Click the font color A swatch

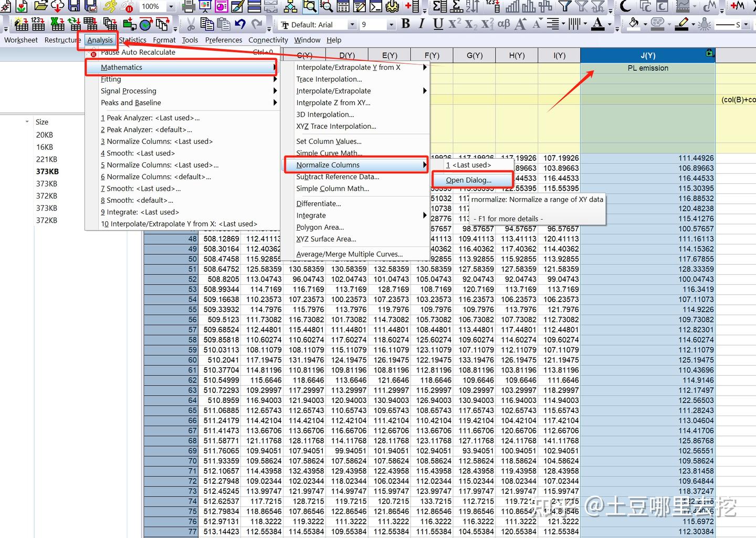click(597, 24)
